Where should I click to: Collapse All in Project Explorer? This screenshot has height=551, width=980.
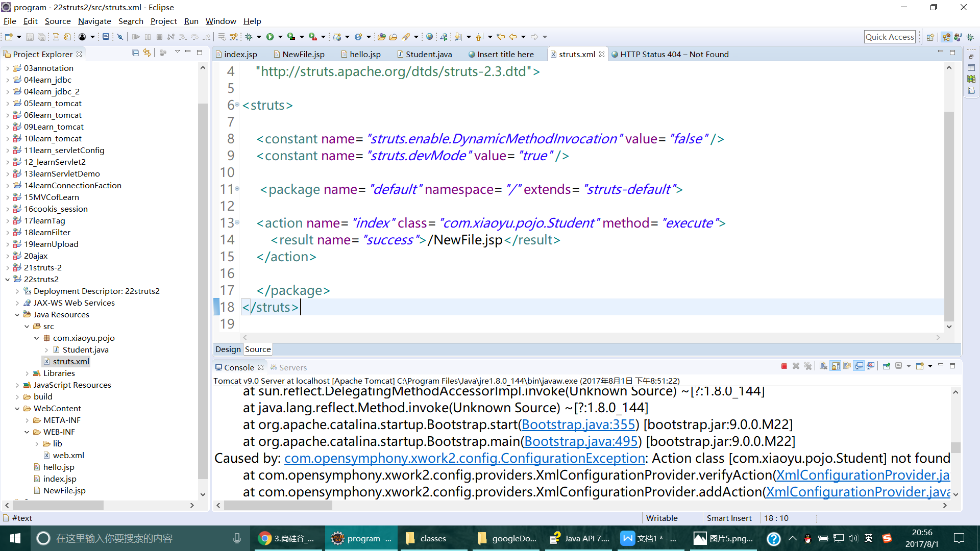coord(135,53)
